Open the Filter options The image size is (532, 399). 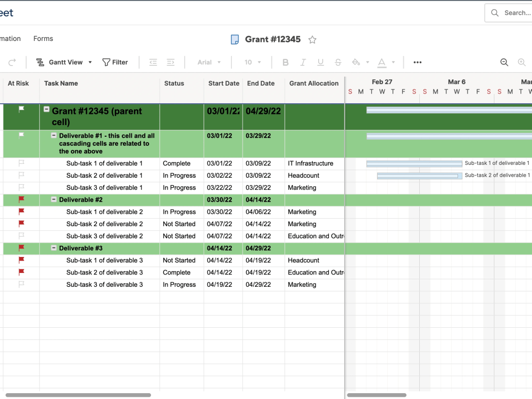pos(115,62)
